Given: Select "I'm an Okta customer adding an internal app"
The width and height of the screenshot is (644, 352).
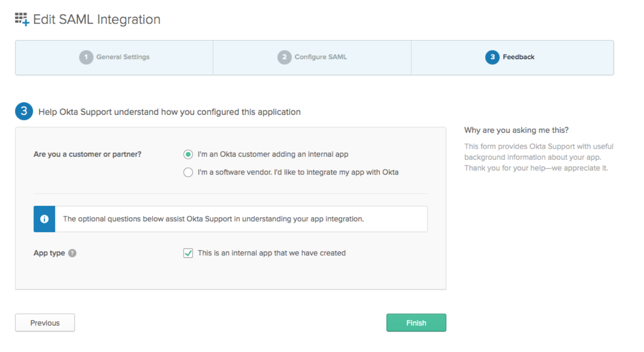Looking at the screenshot, I should pyautogui.click(x=188, y=154).
